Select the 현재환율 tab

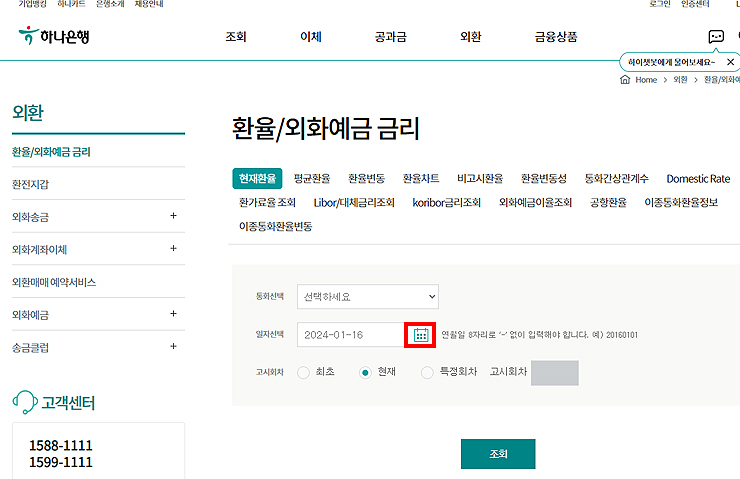click(x=257, y=178)
